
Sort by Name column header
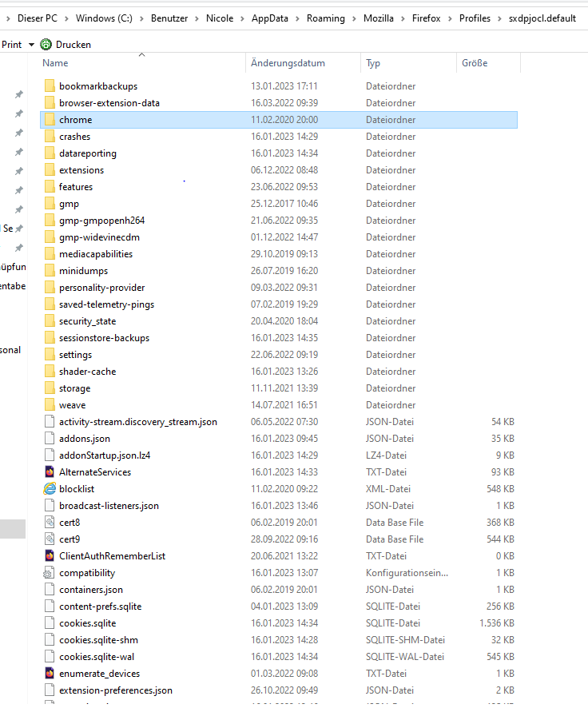coord(55,63)
